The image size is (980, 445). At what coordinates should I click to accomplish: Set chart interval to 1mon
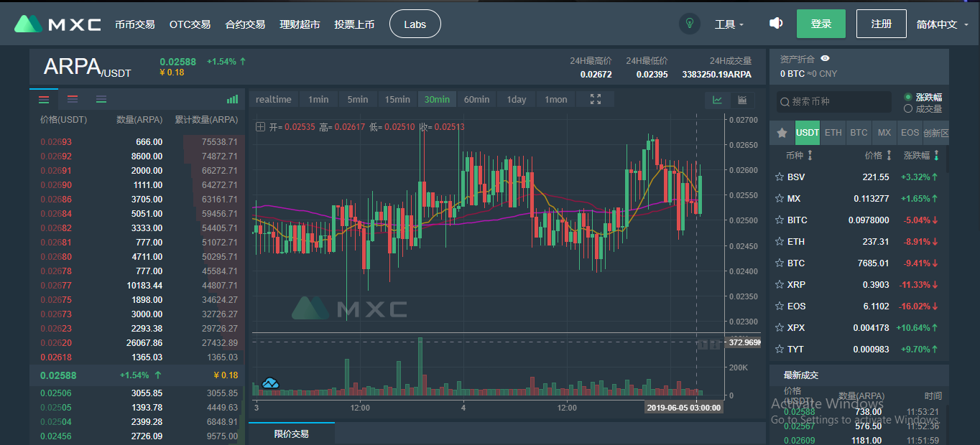556,99
